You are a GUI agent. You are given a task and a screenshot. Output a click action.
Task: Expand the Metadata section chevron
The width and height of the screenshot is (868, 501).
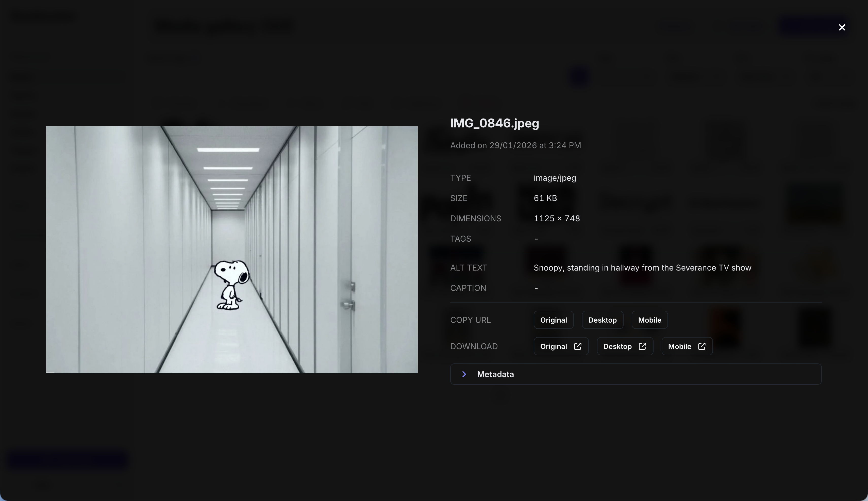(x=464, y=374)
